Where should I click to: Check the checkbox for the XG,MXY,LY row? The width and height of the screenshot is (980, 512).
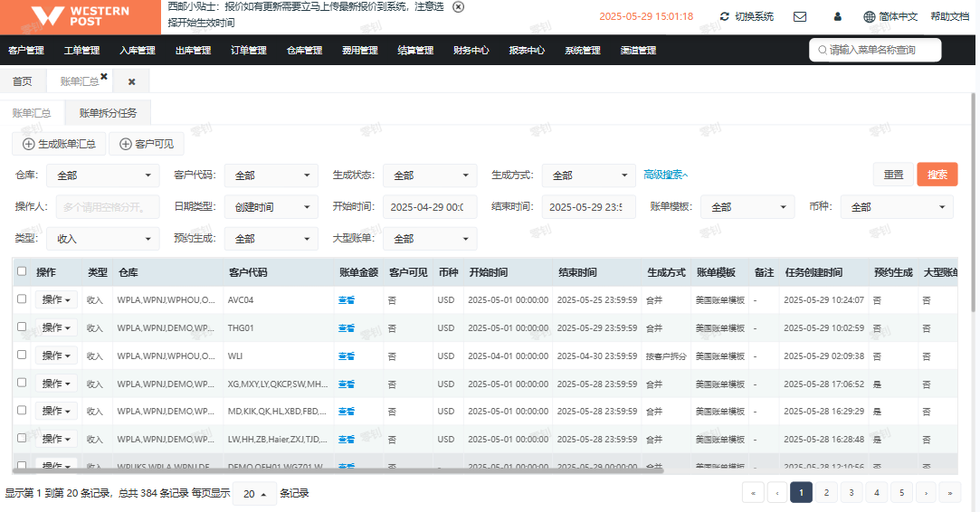(22, 382)
